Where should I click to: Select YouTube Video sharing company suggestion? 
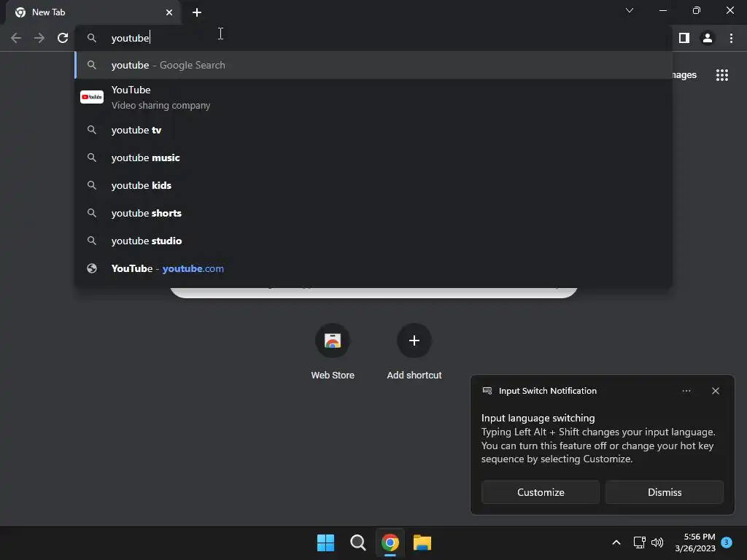pos(373,97)
